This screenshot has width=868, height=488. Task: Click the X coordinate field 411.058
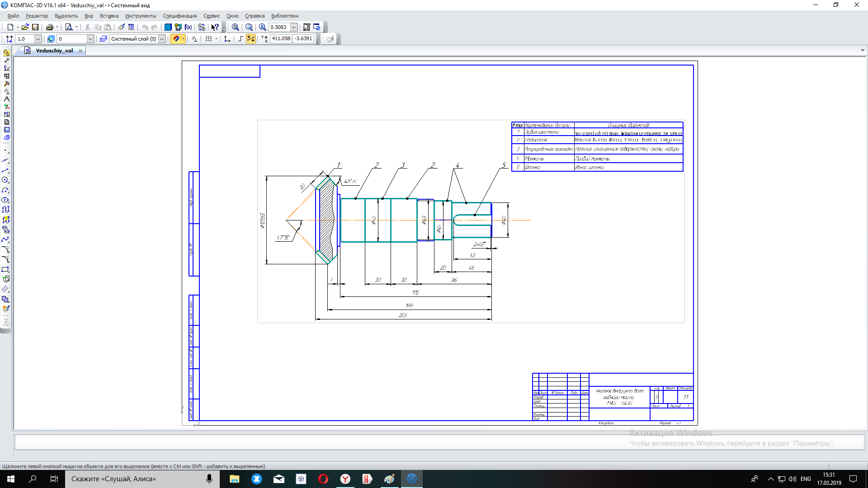click(x=281, y=39)
